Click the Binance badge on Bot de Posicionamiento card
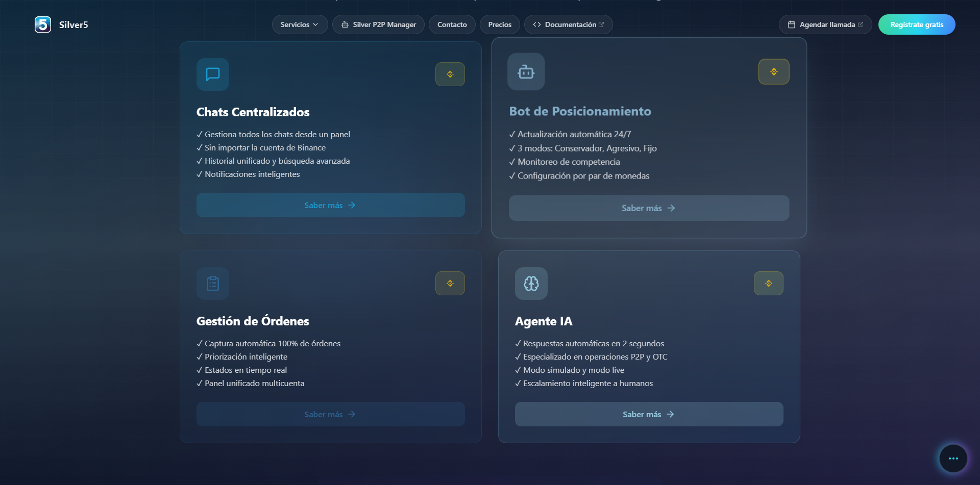Screen dimensions: 980x485 pyautogui.click(x=773, y=72)
